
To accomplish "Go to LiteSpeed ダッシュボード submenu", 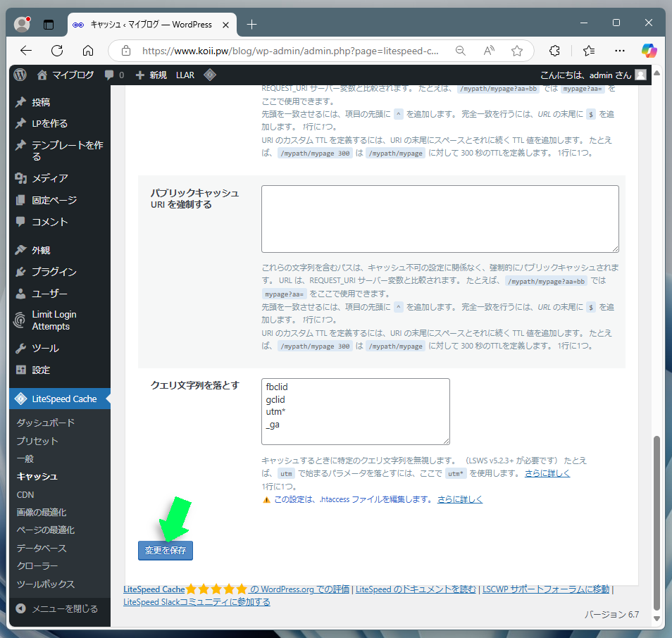I will pos(45,423).
